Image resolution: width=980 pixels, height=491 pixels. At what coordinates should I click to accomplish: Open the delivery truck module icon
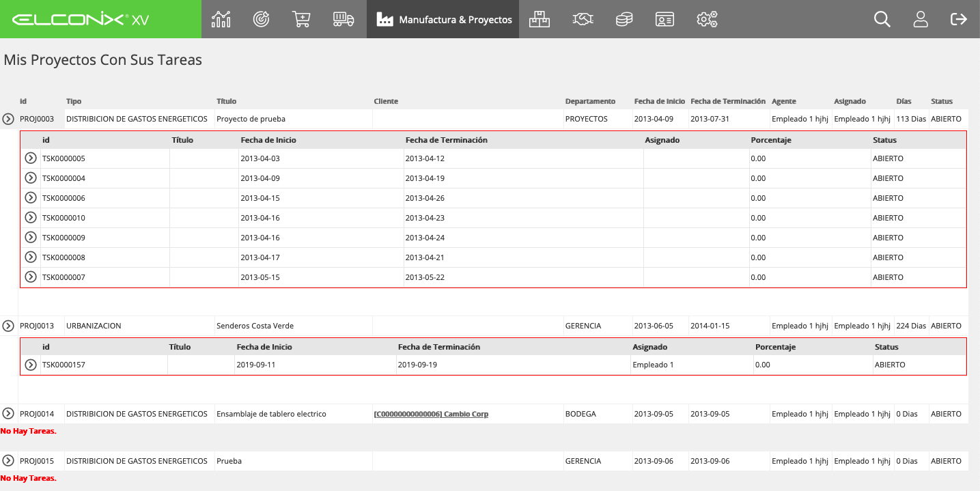click(x=344, y=19)
